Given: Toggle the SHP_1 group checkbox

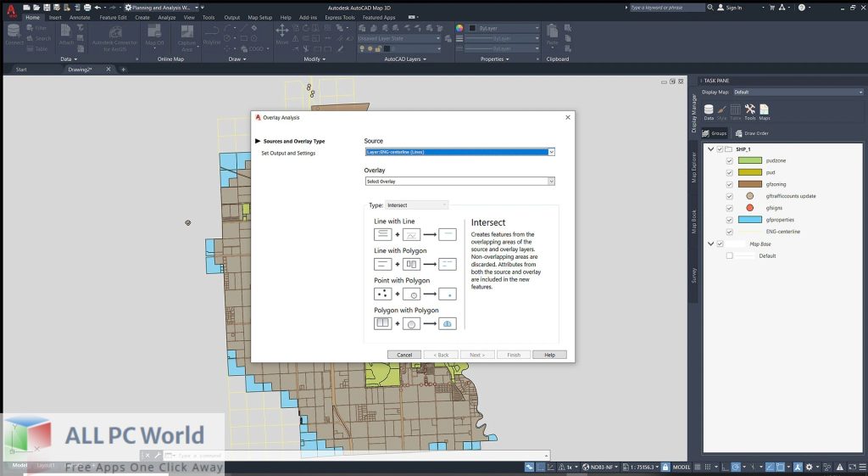Looking at the screenshot, I should coord(720,149).
